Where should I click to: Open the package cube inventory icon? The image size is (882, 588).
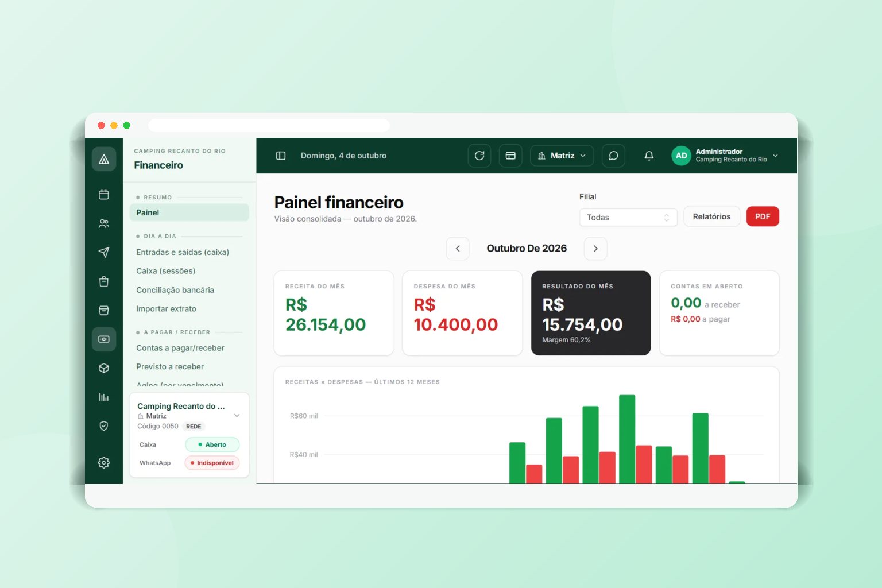tap(104, 368)
